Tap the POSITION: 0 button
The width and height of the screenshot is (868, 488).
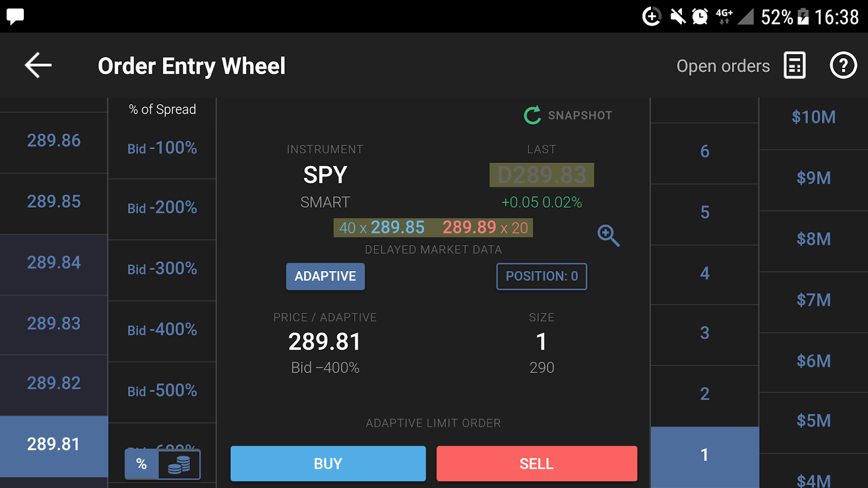542,277
